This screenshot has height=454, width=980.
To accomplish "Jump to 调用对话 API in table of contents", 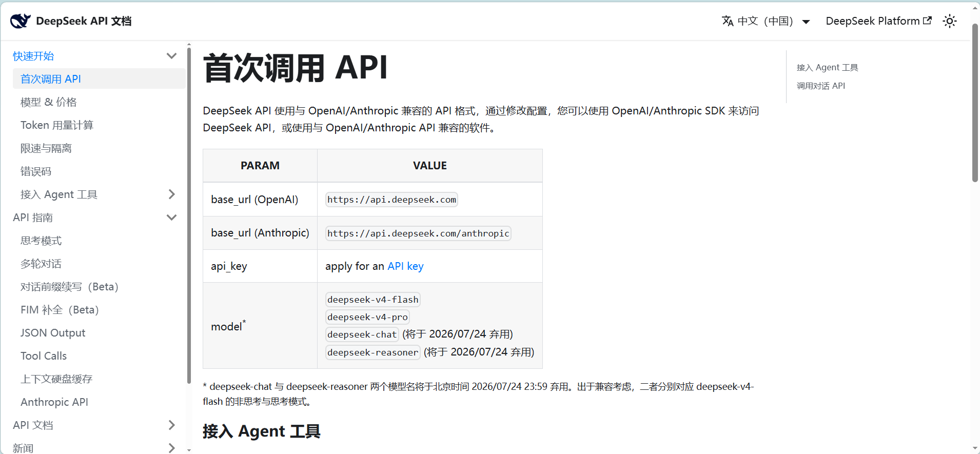I will [x=821, y=86].
